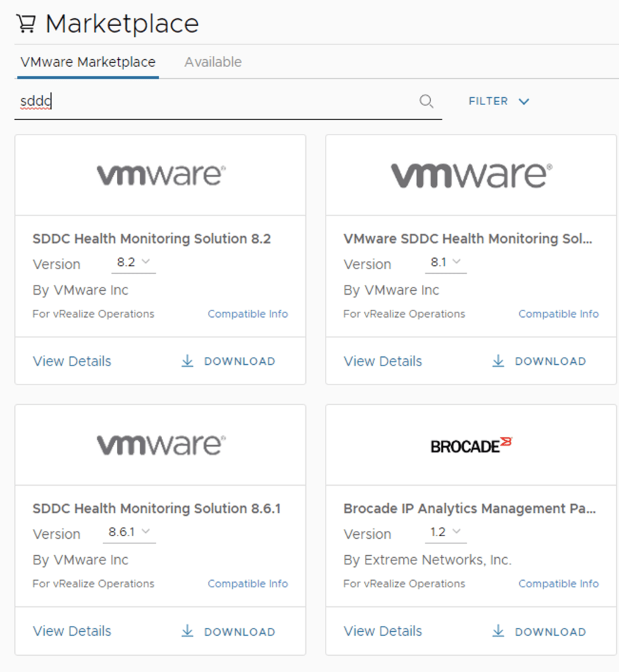Download VMware SDDC Health Monitoring 8.1 pack
Viewport: 619px width, 672px height.
[539, 361]
